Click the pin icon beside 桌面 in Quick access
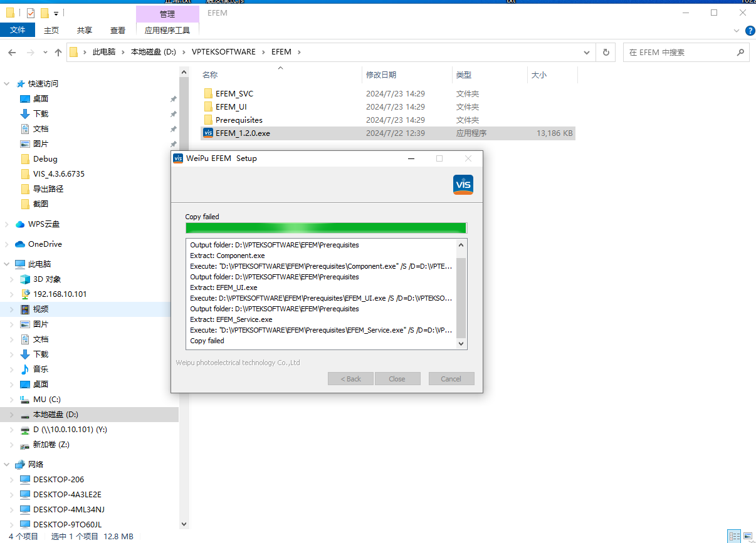The width and height of the screenshot is (756, 543). (x=173, y=99)
